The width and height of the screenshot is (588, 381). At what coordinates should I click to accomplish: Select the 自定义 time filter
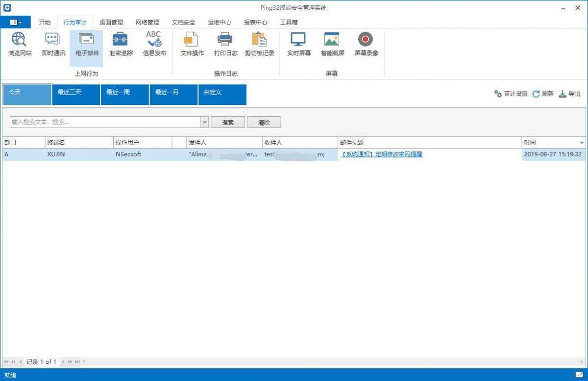(x=222, y=94)
